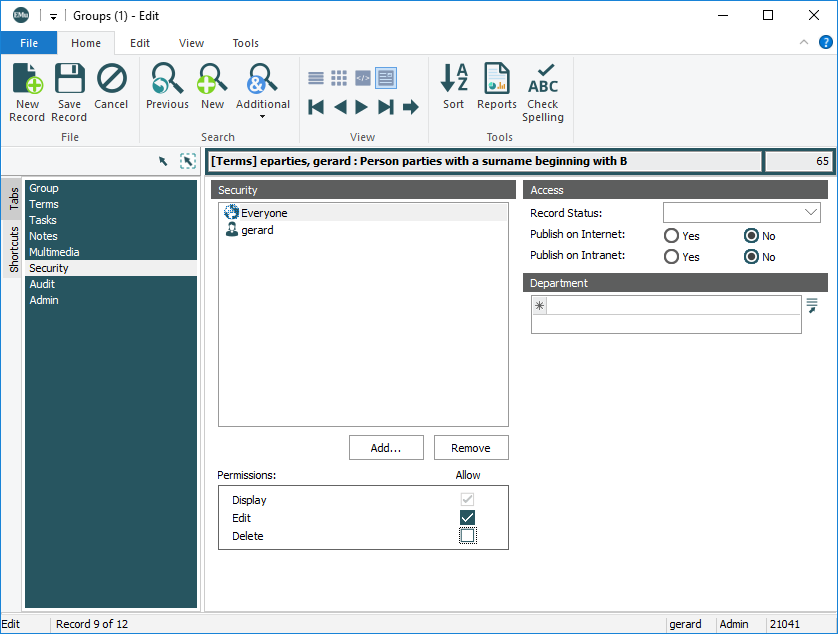Collapse the ribbon with the chevron

804,43
